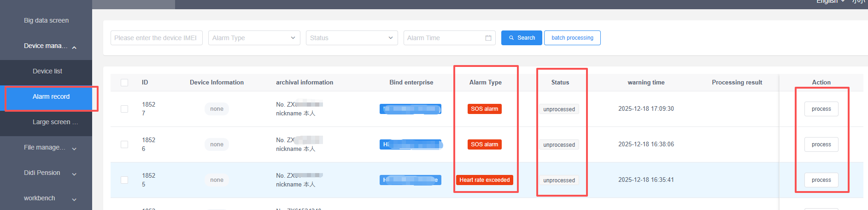Click the Search button with magnifier icon

point(522,38)
